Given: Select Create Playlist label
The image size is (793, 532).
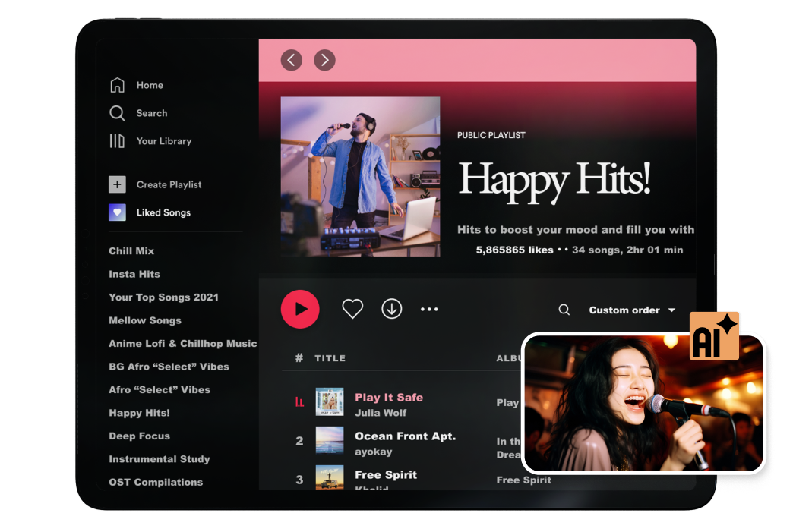Looking at the screenshot, I should point(169,185).
